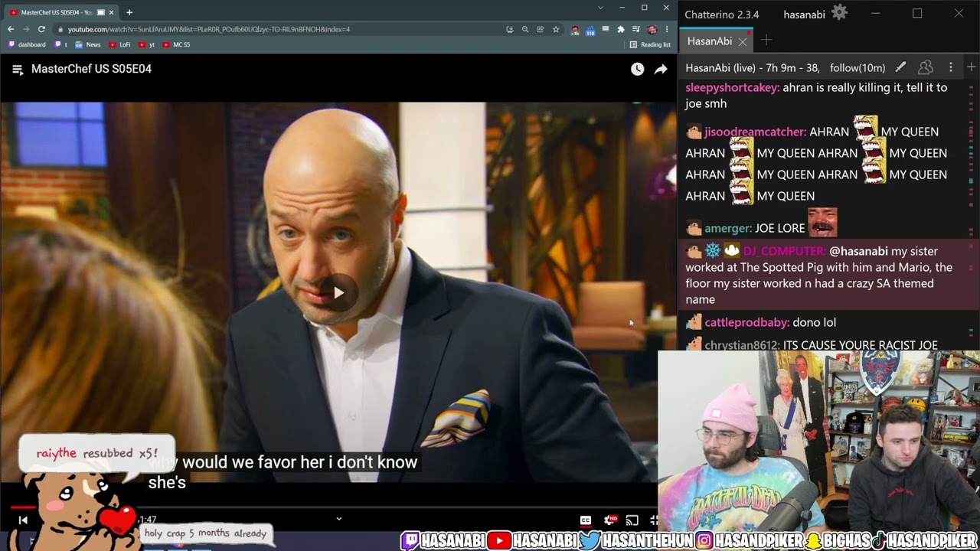The width and height of the screenshot is (980, 551).
Task: Close the MasterChef US S05E04 tab
Action: coord(112,12)
